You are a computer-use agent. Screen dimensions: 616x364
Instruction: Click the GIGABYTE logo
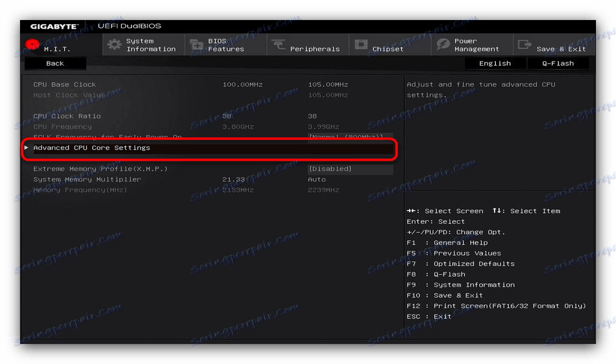point(54,26)
